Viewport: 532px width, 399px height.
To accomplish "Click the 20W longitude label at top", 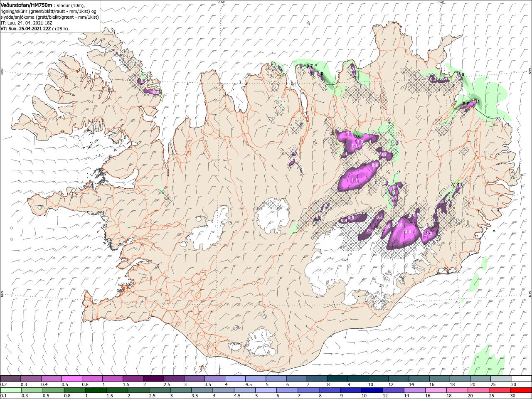I will [221, 2].
